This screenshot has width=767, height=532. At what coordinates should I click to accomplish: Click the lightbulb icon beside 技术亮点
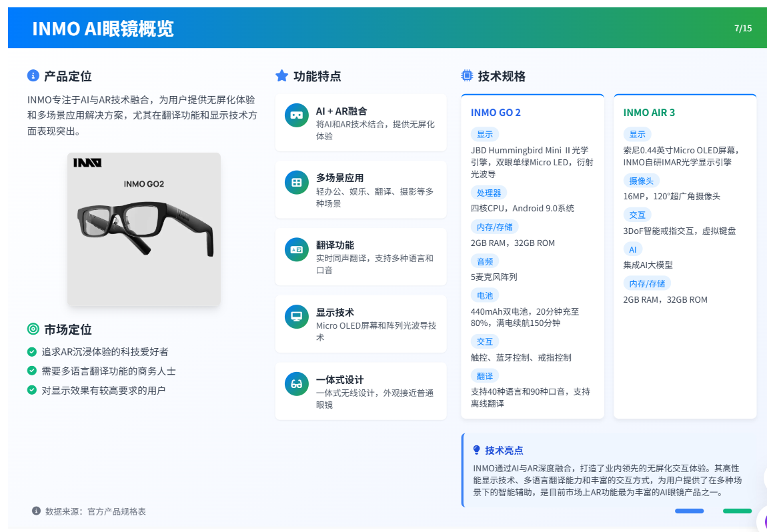click(x=476, y=450)
